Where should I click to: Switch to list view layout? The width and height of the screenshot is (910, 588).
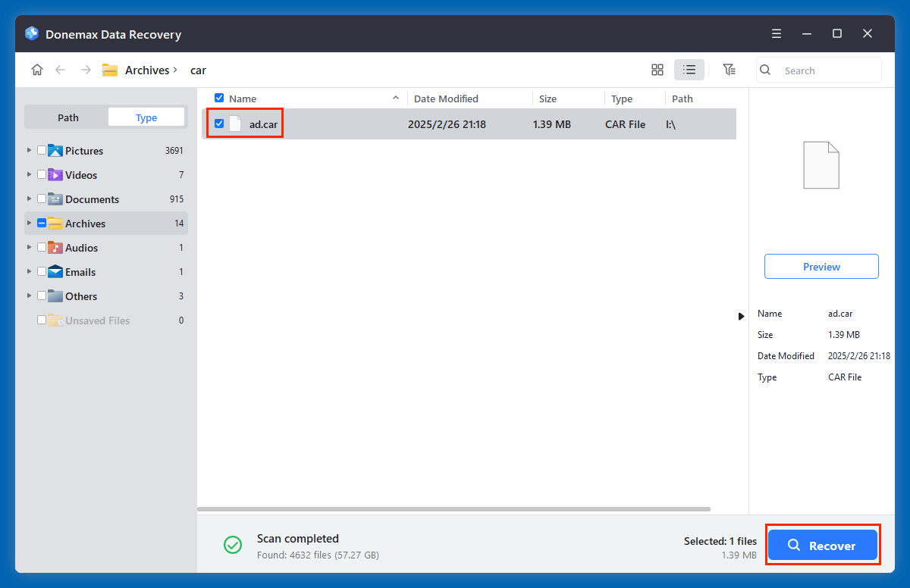coord(689,69)
